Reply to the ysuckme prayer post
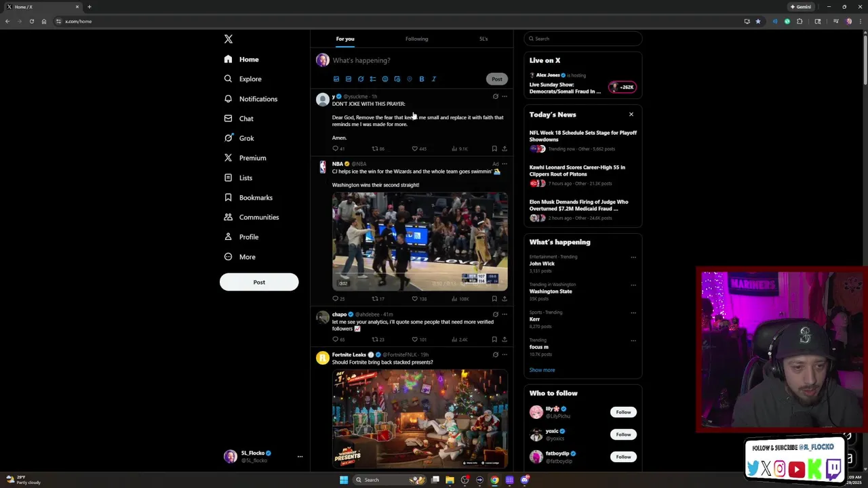 click(338, 148)
